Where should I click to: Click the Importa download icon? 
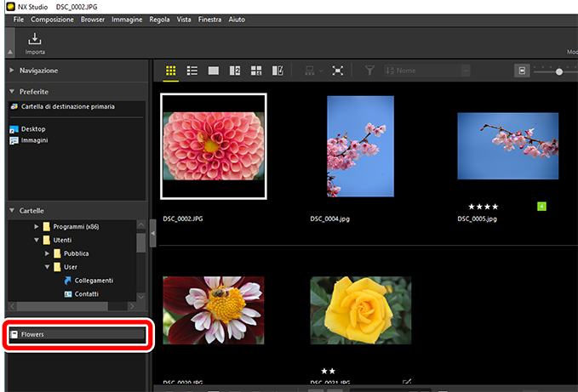(35, 38)
